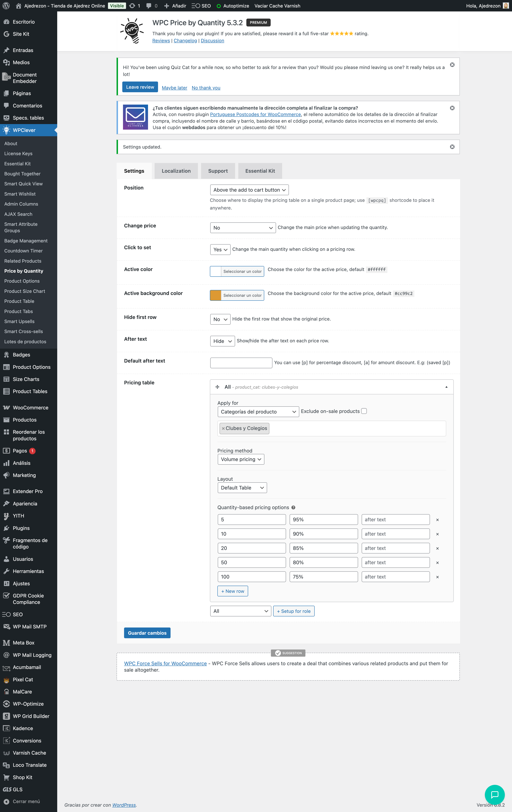
Task: Open Apply for Categorías del producto dropdown
Action: point(258,412)
